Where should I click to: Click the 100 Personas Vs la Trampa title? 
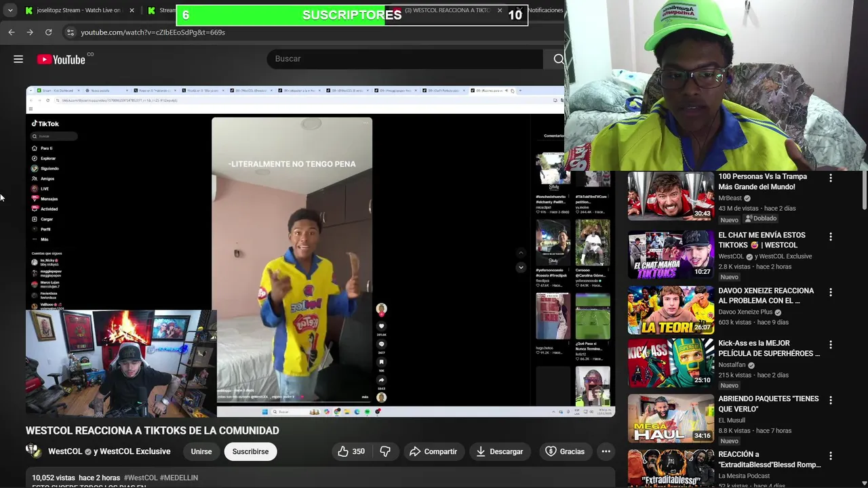762,182
